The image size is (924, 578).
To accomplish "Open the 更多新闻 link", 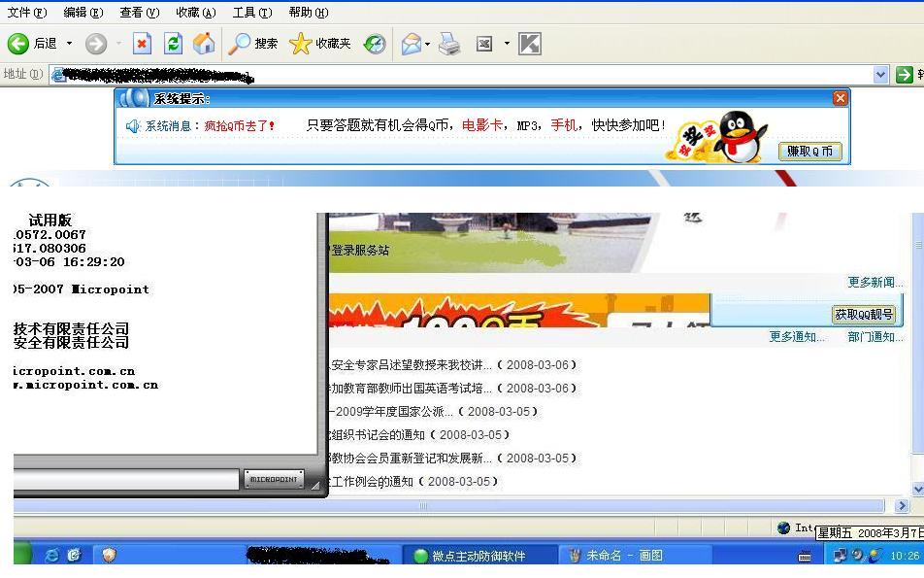I will click(x=871, y=283).
